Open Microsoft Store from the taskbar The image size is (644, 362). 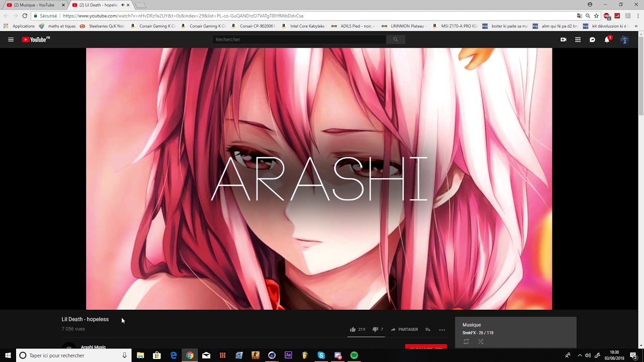click(x=157, y=355)
